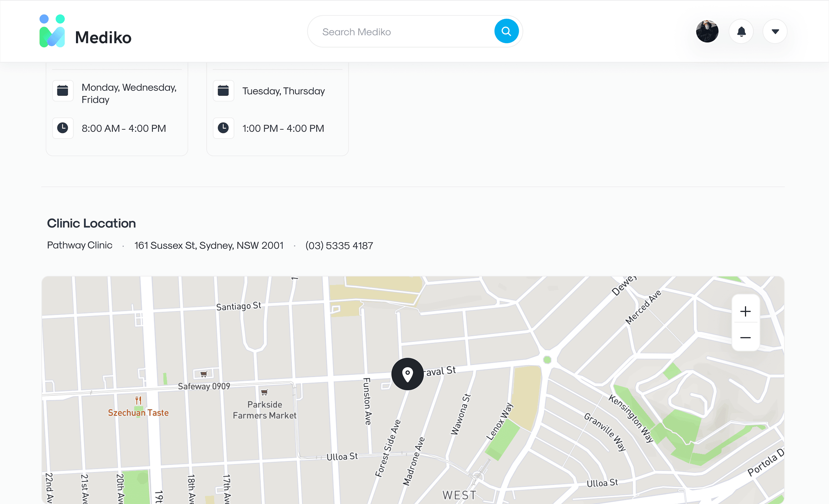
Task: Zoom out on the map
Action: coord(745,338)
